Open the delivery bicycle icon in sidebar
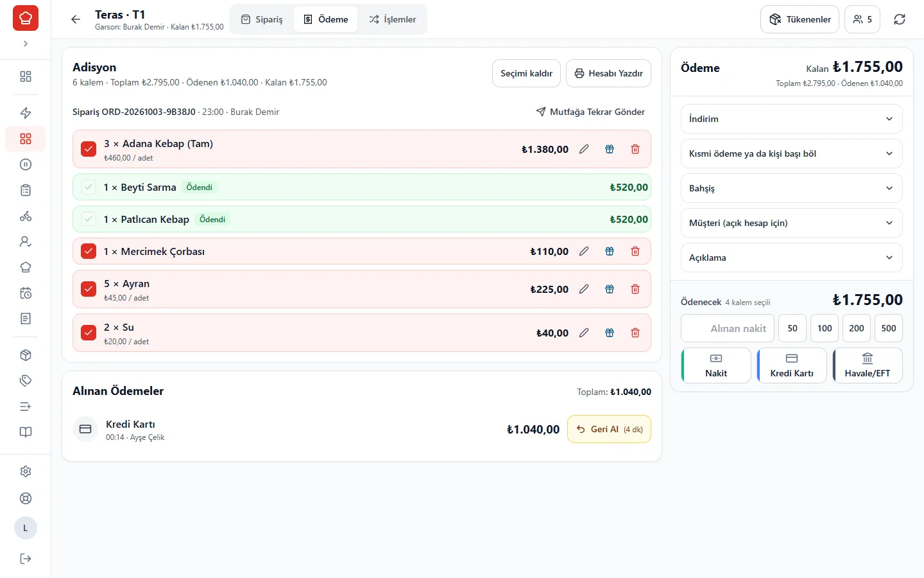Viewport: 924px width, 578px height. [x=26, y=216]
